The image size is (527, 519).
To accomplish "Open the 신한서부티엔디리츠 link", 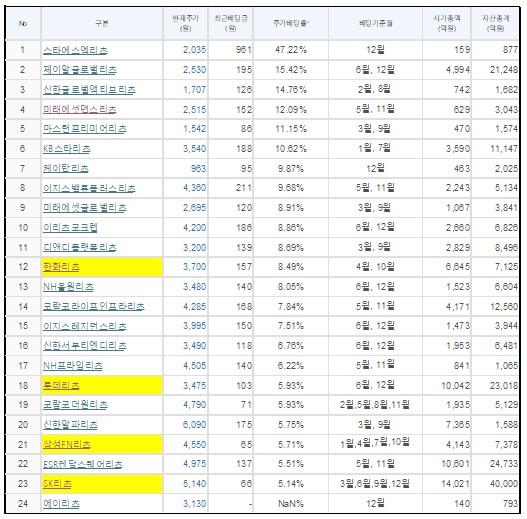I will pos(85,346).
